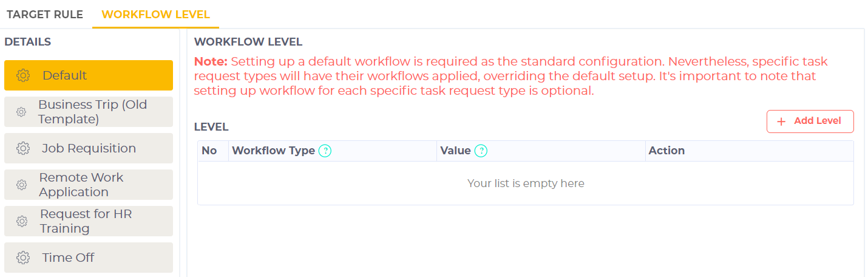Click the Workflow Type column header
Screen dimensions: 868x277
[x=273, y=151]
